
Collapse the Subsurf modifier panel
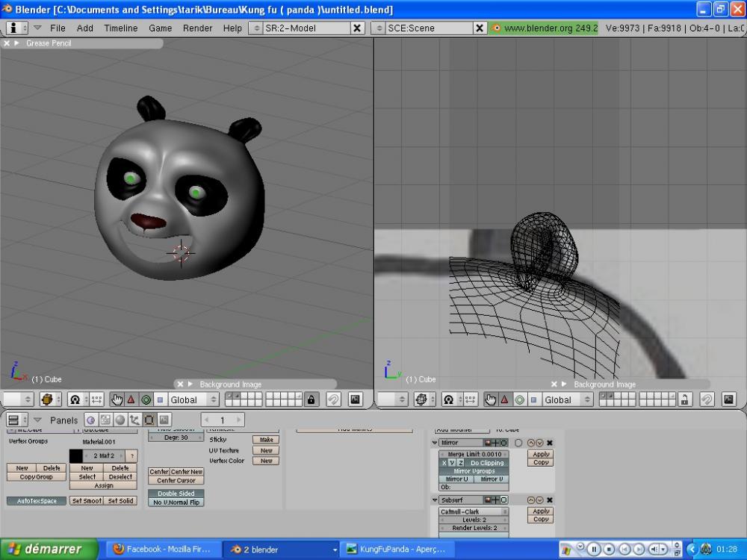pos(435,500)
